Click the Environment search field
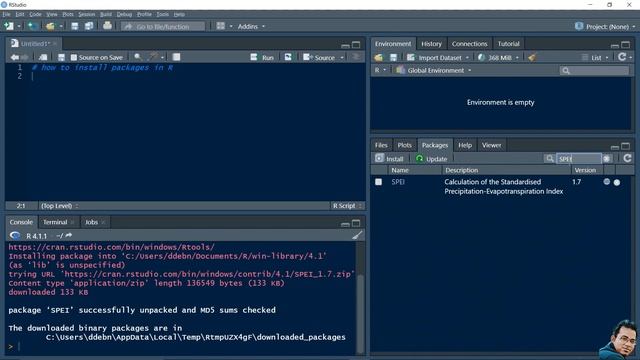 tap(594, 71)
